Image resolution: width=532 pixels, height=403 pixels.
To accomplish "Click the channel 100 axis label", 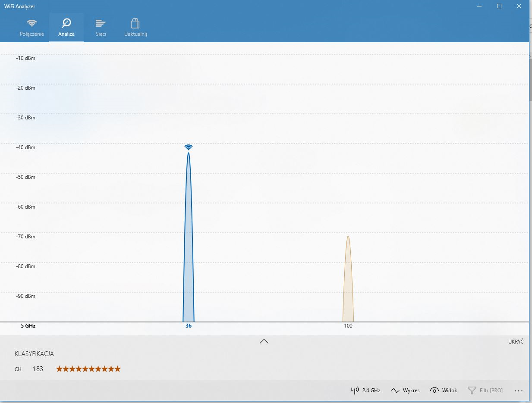I will tap(348, 326).
